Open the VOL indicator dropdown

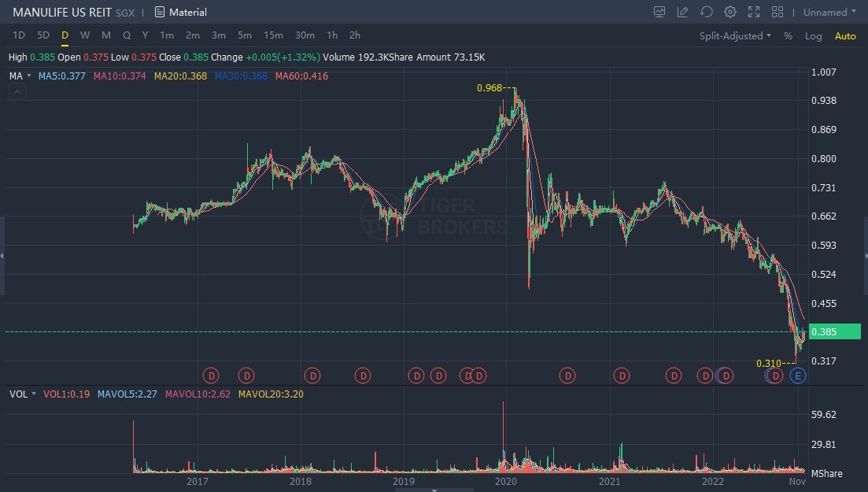coord(22,394)
